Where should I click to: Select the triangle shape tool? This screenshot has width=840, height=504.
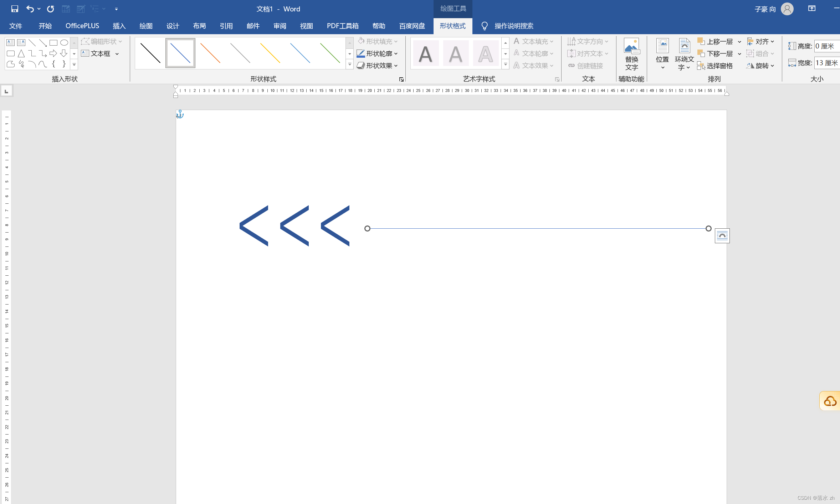[x=21, y=53]
